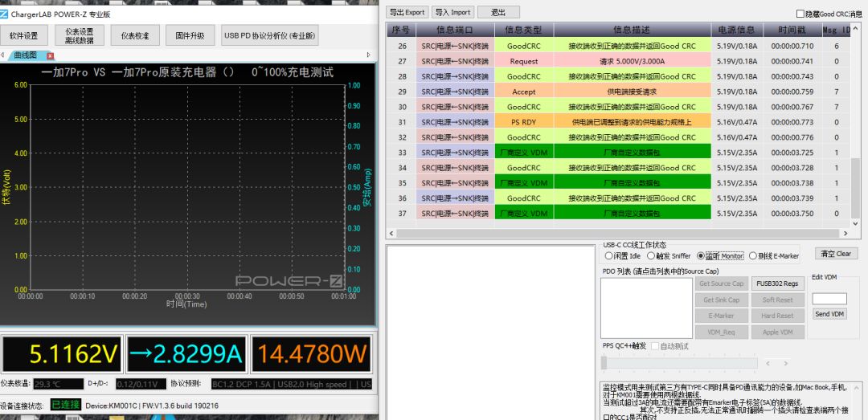Image resolution: width=868 pixels, height=420 pixels.
Task: Click the tab strip left scroll arrow
Action: coord(2,55)
